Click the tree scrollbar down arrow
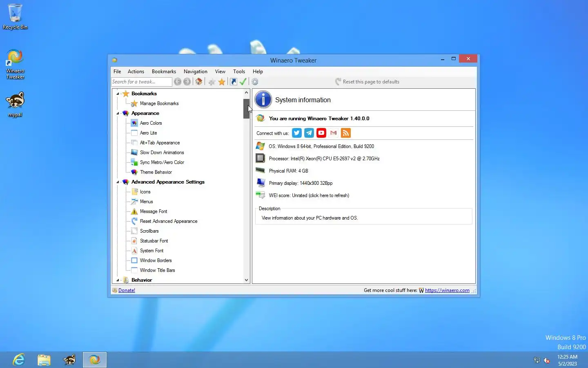This screenshot has height=368, width=588. pyautogui.click(x=246, y=280)
